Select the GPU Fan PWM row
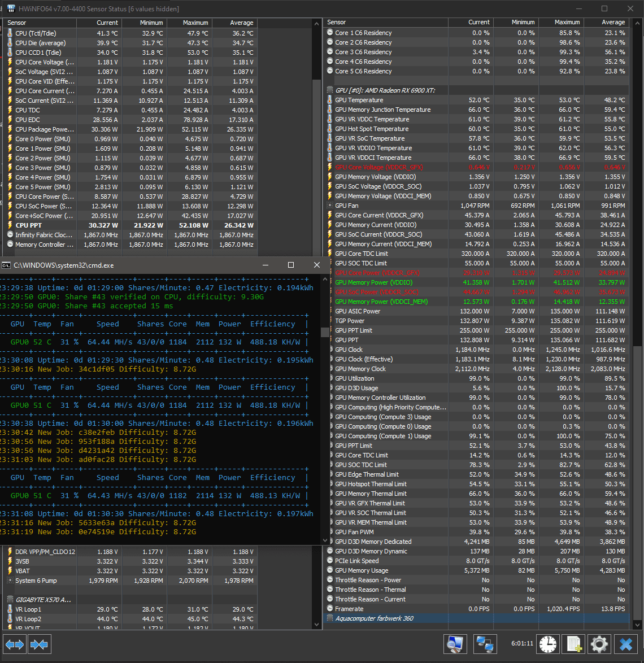The height and width of the screenshot is (663, 644). tap(477, 532)
